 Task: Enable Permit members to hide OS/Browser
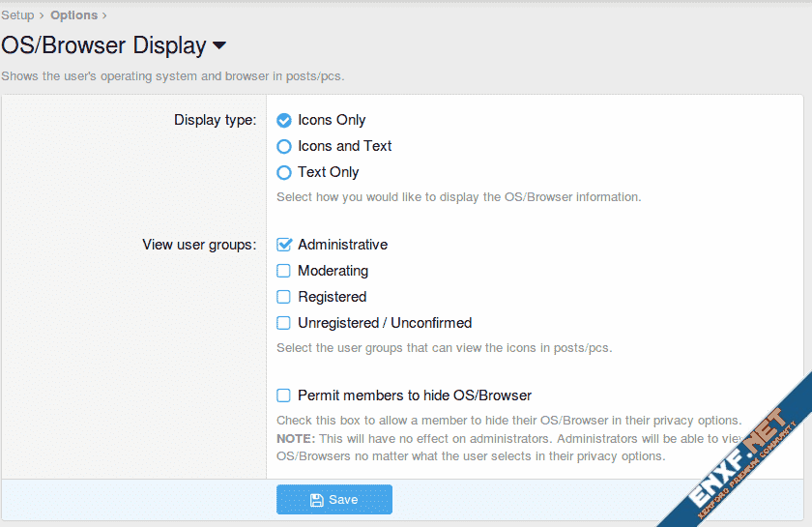point(284,395)
